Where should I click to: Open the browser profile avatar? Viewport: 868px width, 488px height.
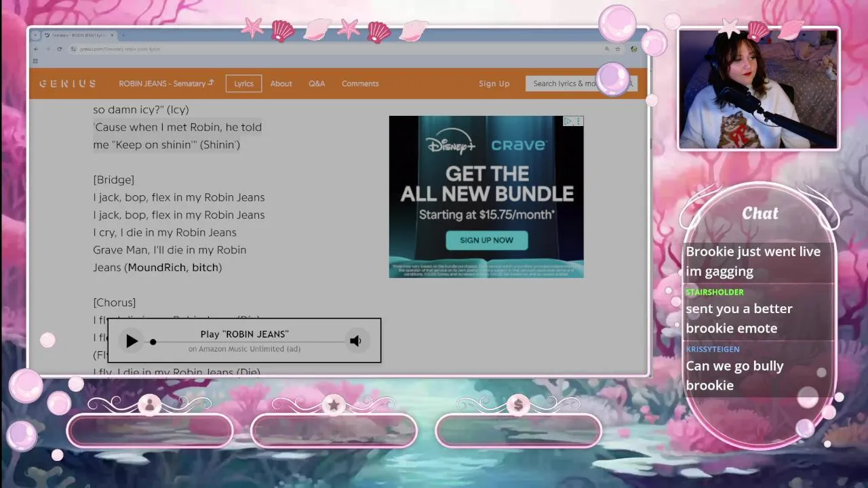(633, 49)
